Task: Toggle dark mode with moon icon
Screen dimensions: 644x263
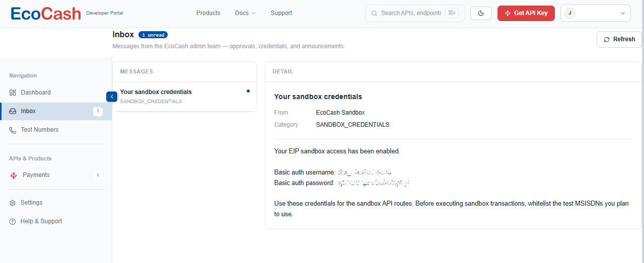Action: click(x=481, y=13)
